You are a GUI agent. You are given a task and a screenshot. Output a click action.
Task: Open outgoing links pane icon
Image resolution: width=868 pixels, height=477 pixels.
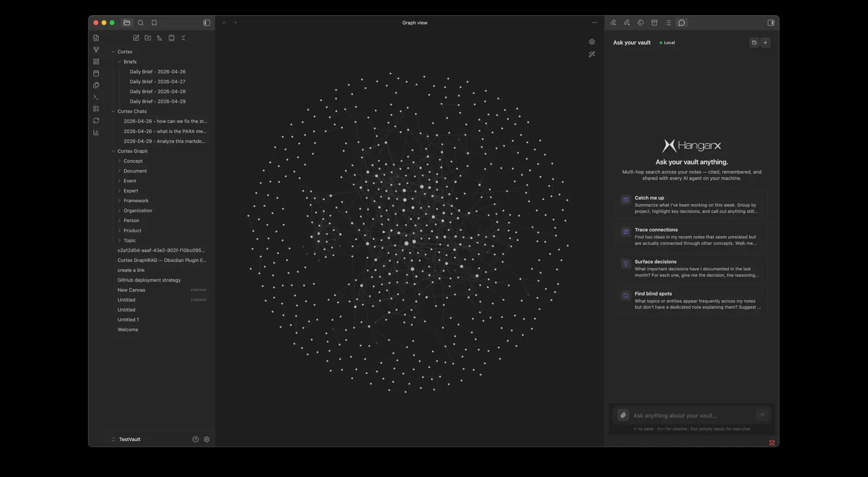pyautogui.click(x=627, y=23)
